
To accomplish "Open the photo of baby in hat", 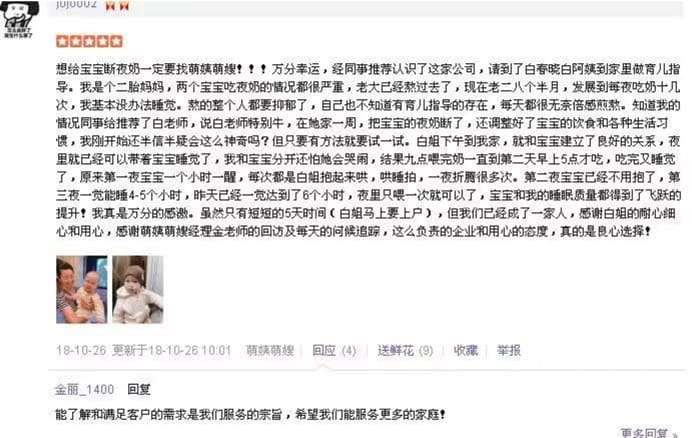I will click(x=138, y=289).
